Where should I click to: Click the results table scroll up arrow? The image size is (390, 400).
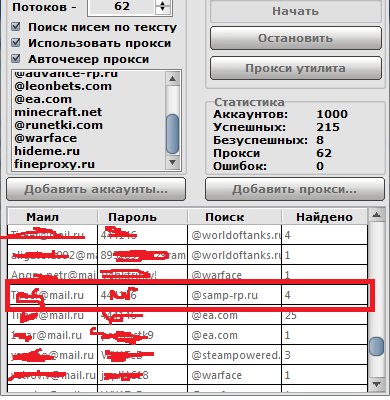(376, 215)
